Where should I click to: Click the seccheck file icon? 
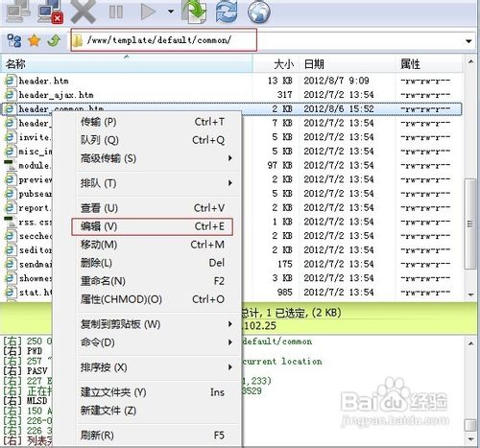[x=10, y=236]
